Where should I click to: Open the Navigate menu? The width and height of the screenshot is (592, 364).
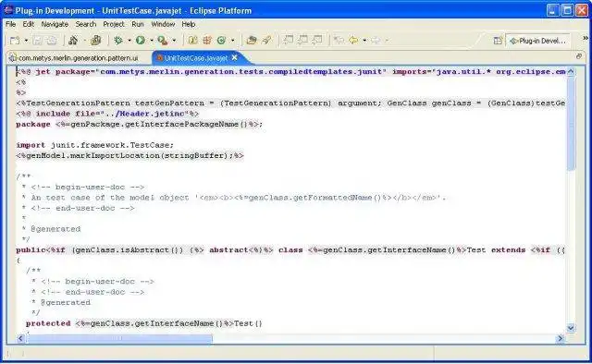[55, 24]
